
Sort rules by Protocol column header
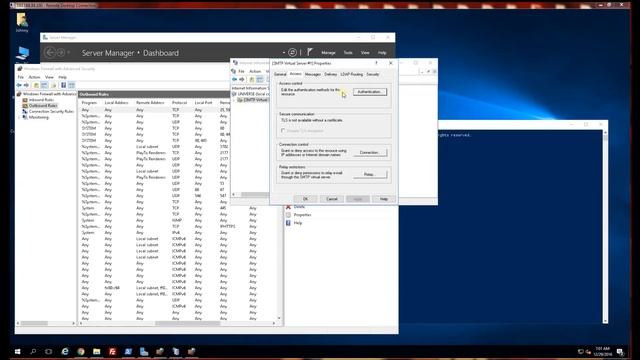(x=179, y=102)
